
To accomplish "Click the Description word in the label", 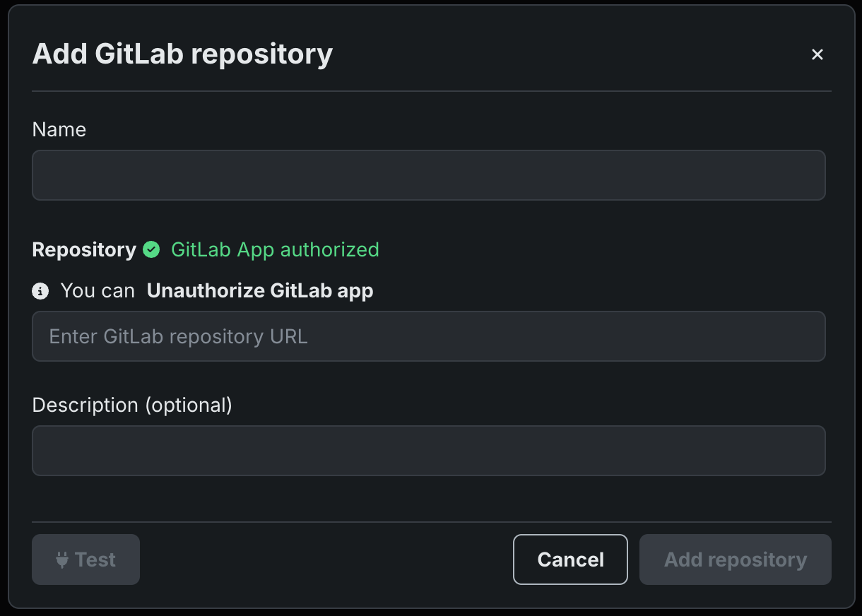I will (x=85, y=405).
